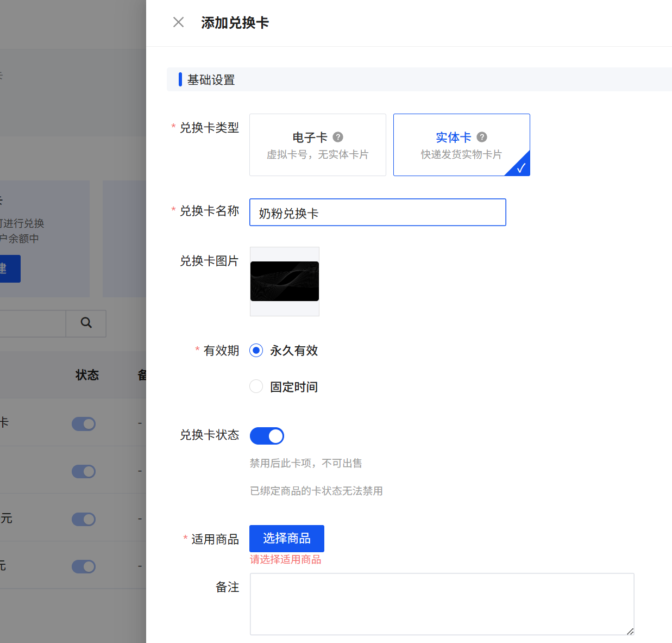Click the 备注 textarea resize handle
The image size is (672, 643).
[x=630, y=631]
